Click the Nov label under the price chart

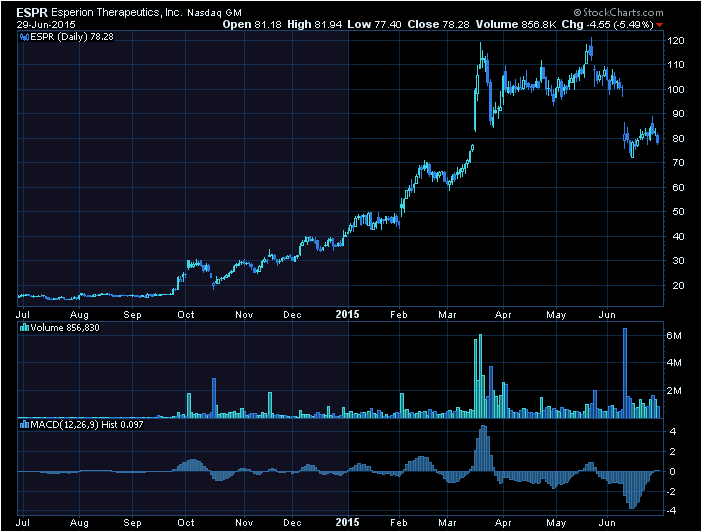click(244, 315)
